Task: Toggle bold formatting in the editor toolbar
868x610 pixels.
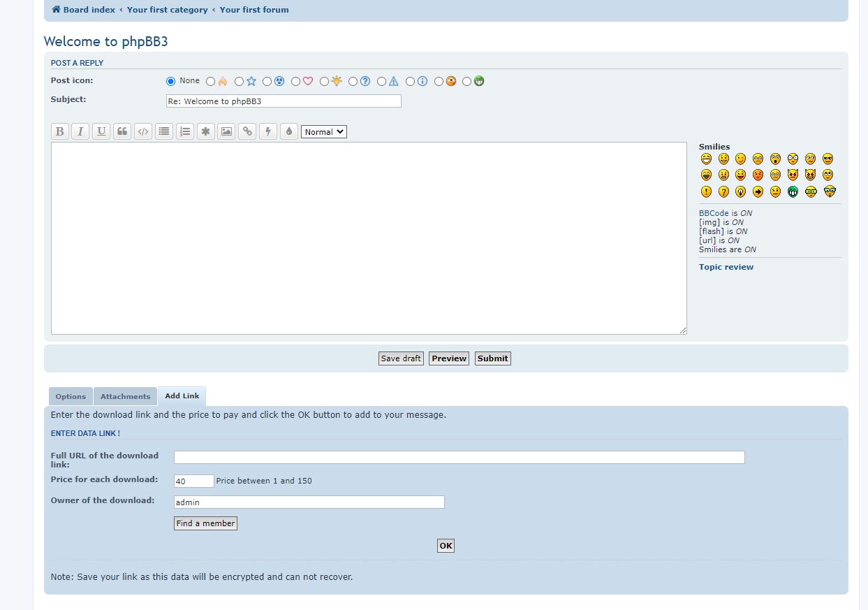Action: pos(60,131)
